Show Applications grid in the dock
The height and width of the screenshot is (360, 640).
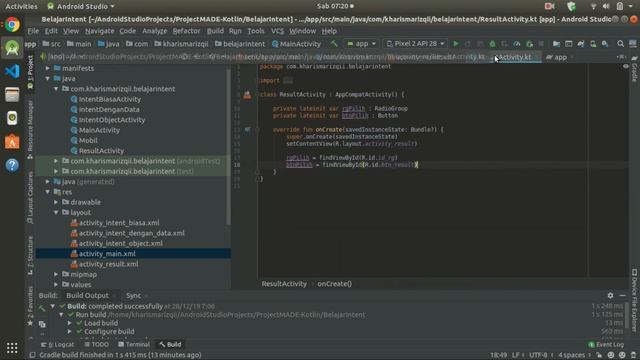(12, 348)
